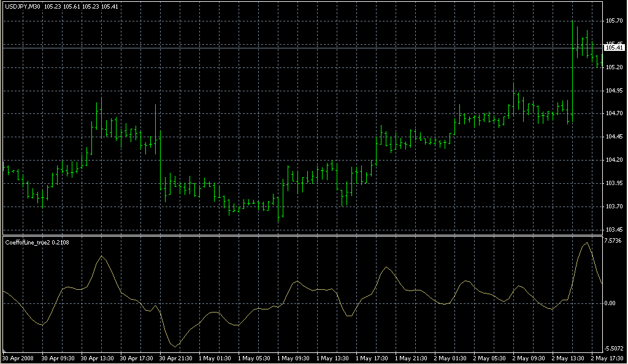Click the 104.70 price scale label
Image resolution: width=628 pixels, height=364 pixels.
tap(614, 113)
